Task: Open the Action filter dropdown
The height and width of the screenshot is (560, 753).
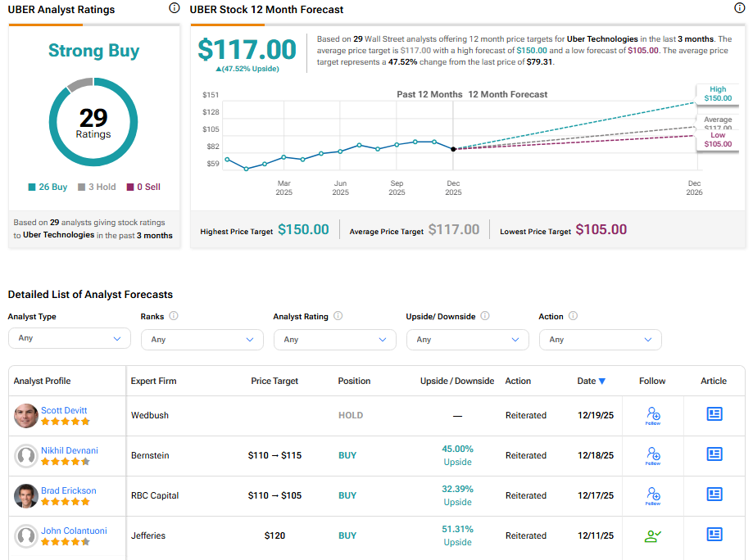Action: [x=600, y=339]
